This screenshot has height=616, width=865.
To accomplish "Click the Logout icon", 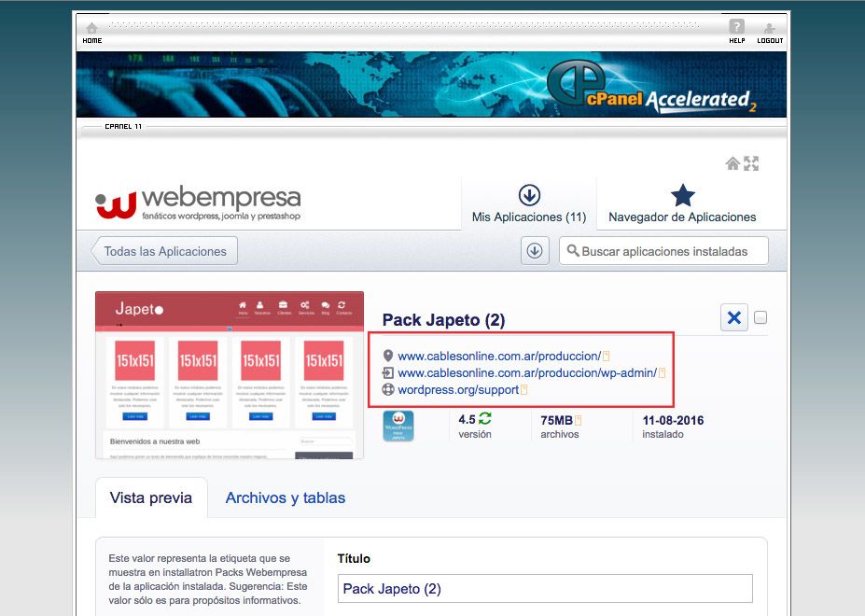I will pyautogui.click(x=770, y=28).
